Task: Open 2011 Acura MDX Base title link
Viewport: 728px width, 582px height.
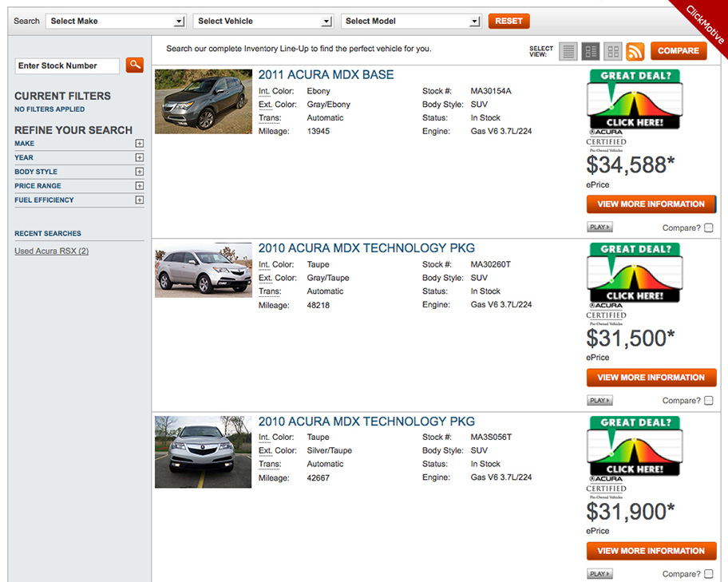Action: [x=326, y=75]
